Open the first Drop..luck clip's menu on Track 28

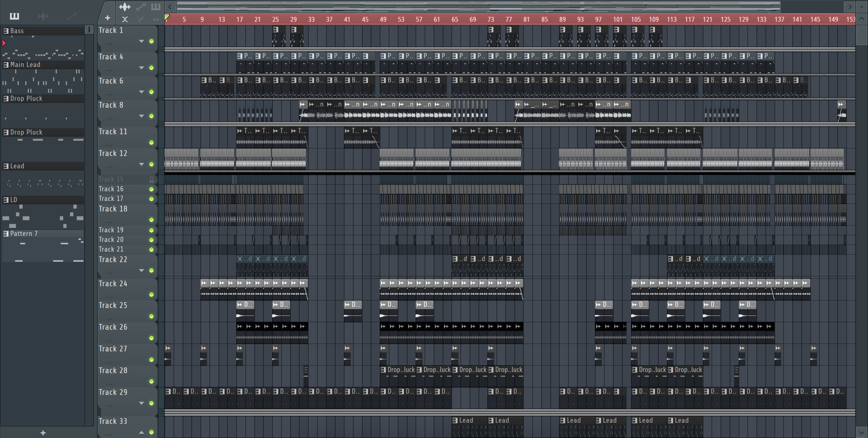coord(383,370)
